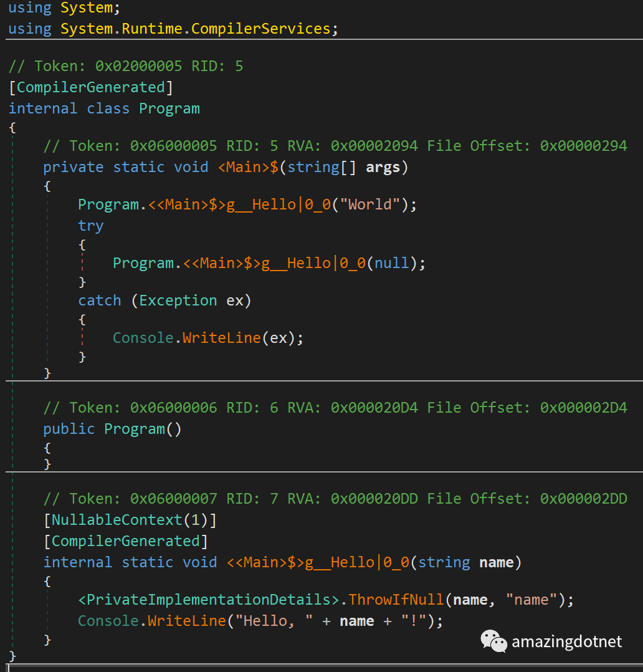Viewport: 643px width, 672px height.
Task: Click the Runtime namespace in the using directive
Action: [152, 29]
